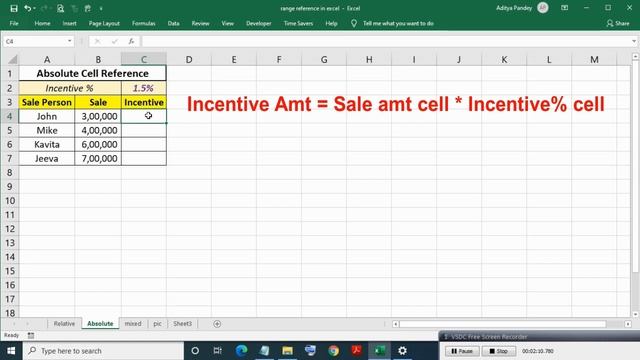Click into the formula bar input
The height and width of the screenshot is (360, 640).
(386, 41)
